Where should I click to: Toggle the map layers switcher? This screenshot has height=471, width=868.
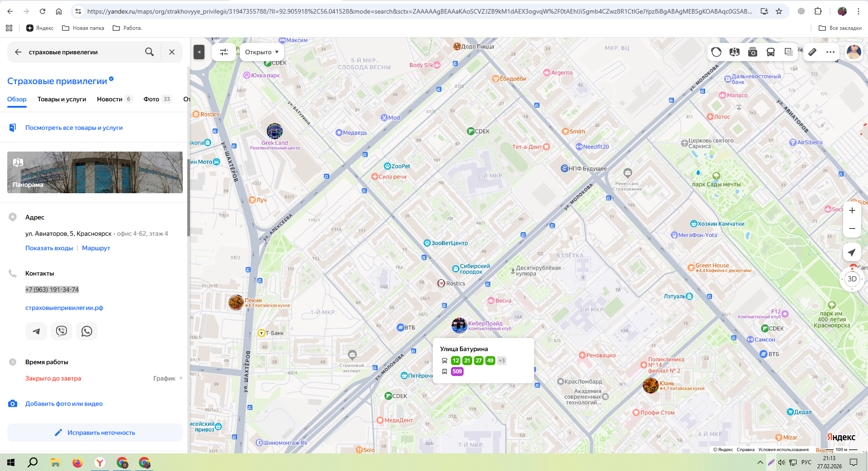pos(788,52)
